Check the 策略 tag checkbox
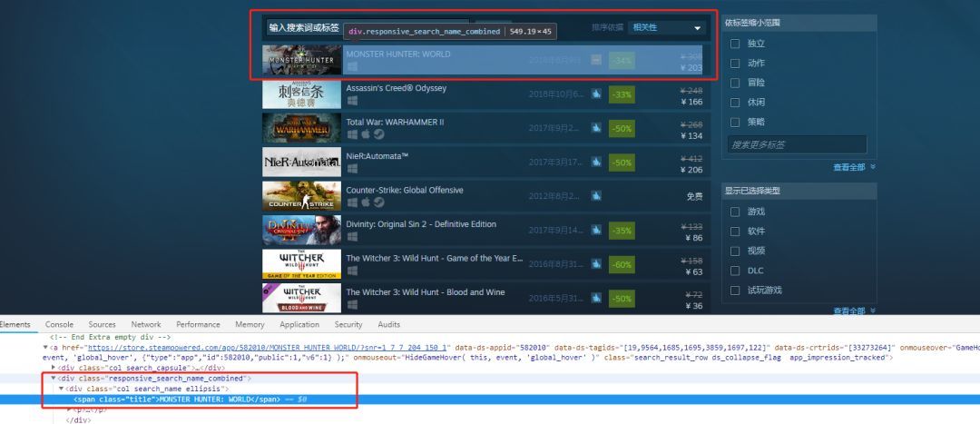This screenshot has width=980, height=424. point(735,122)
